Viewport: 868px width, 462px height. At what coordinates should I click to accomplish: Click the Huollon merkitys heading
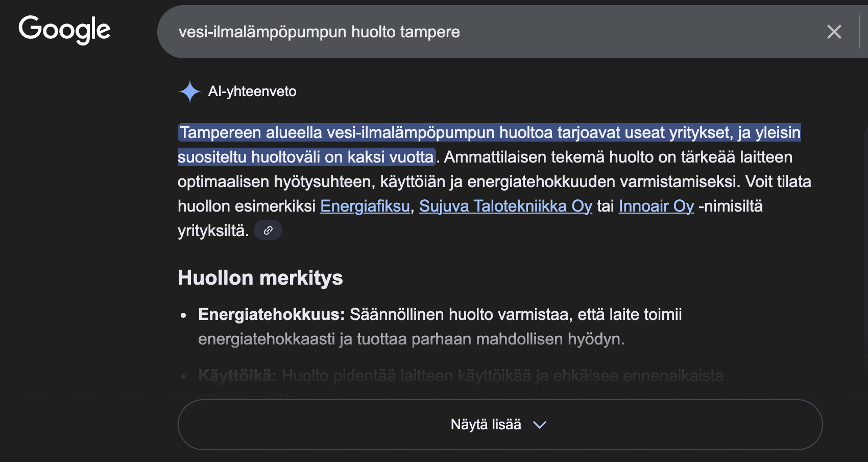[x=259, y=278]
